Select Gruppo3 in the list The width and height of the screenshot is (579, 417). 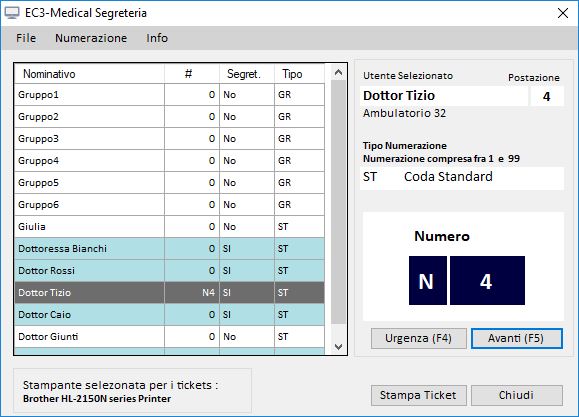coord(169,139)
